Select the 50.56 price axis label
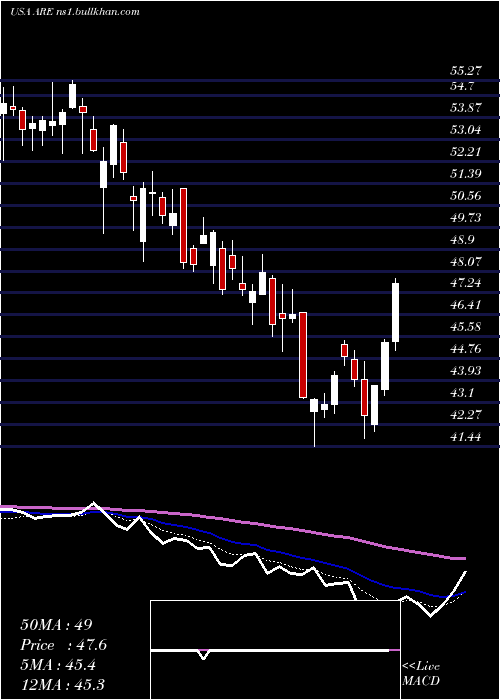This screenshot has width=500, height=700. point(466,196)
